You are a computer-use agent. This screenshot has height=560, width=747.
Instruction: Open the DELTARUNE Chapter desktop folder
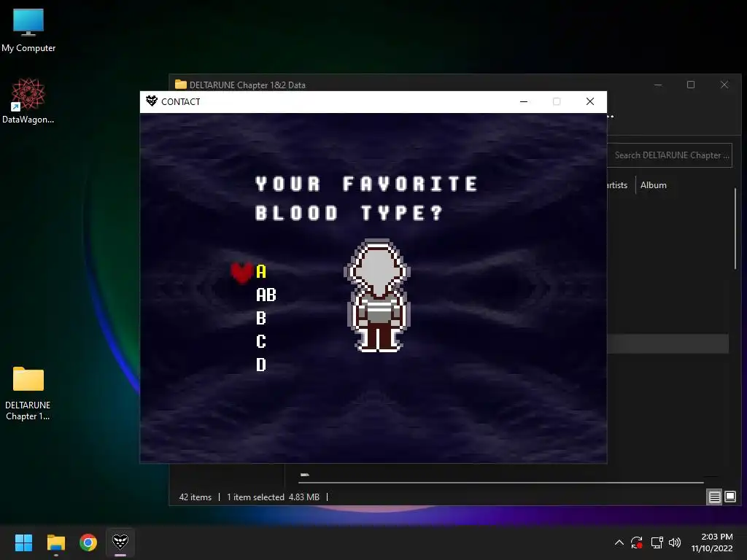click(x=28, y=393)
